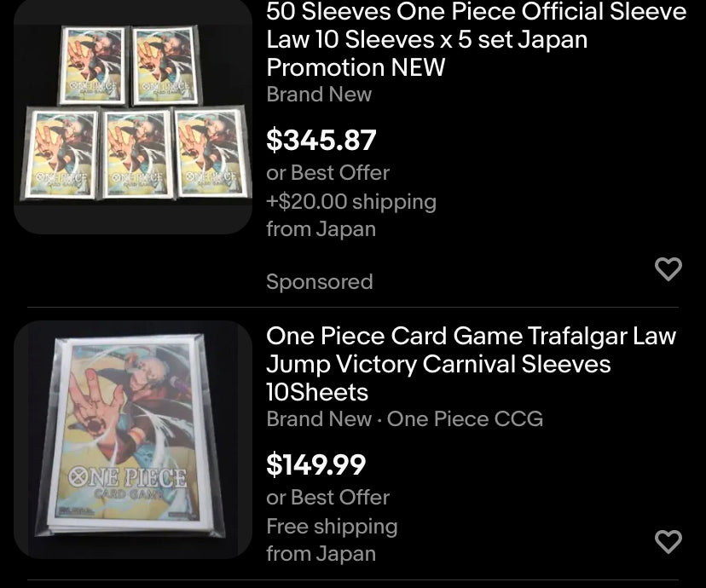The height and width of the screenshot is (588, 706).
Task: Open the single Law sleeve pack thumbnail
Action: click(x=133, y=440)
